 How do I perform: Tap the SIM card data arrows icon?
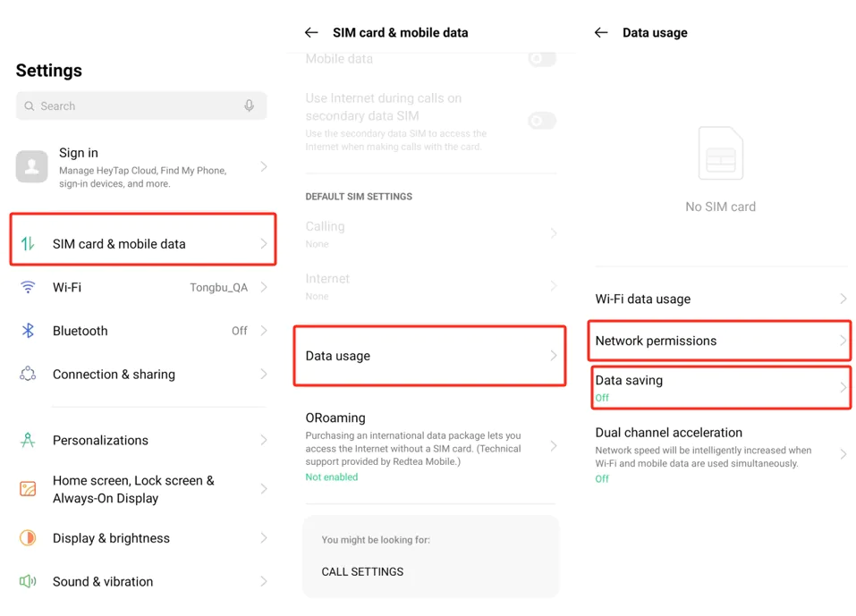click(28, 243)
